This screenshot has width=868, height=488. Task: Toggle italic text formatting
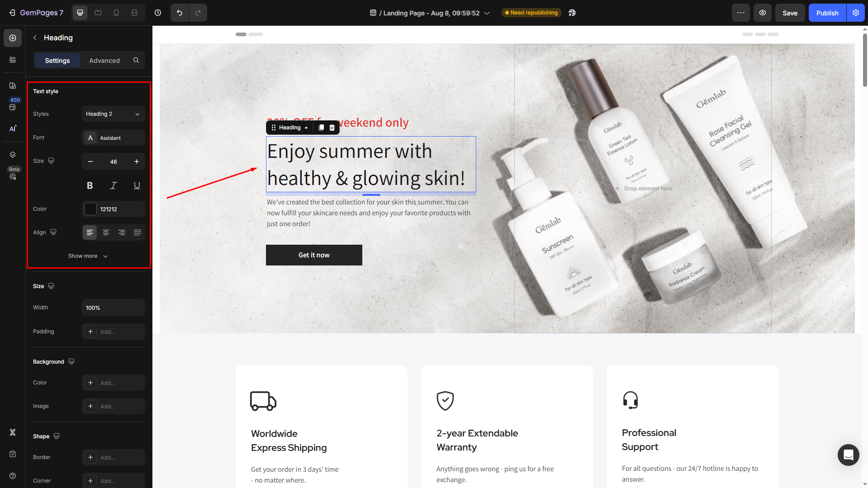point(114,185)
